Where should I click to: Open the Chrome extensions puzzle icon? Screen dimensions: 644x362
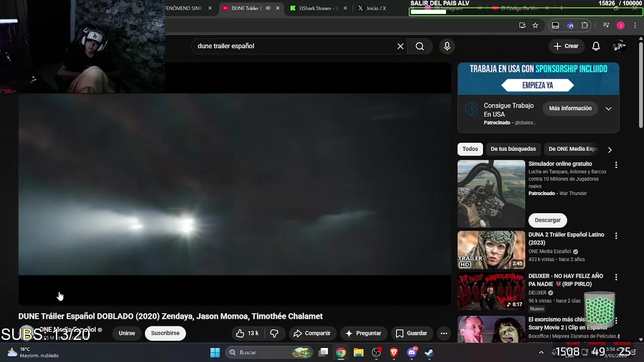[x=585, y=25]
